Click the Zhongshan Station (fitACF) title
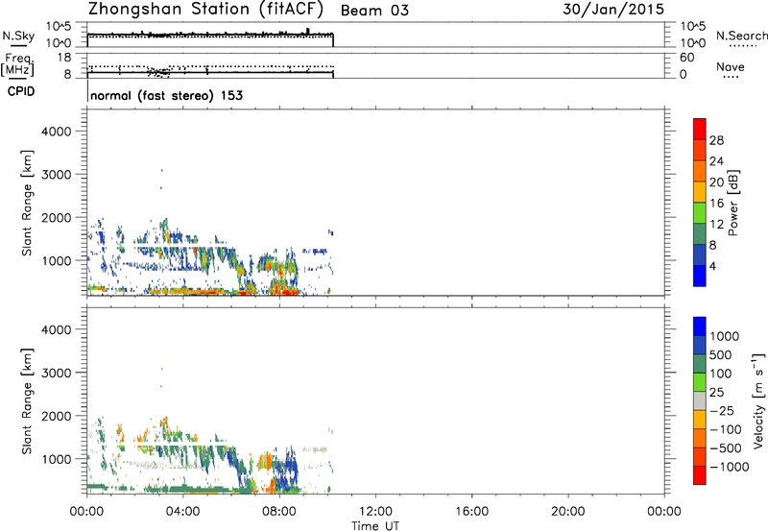The width and height of the screenshot is (768, 532). (205, 10)
